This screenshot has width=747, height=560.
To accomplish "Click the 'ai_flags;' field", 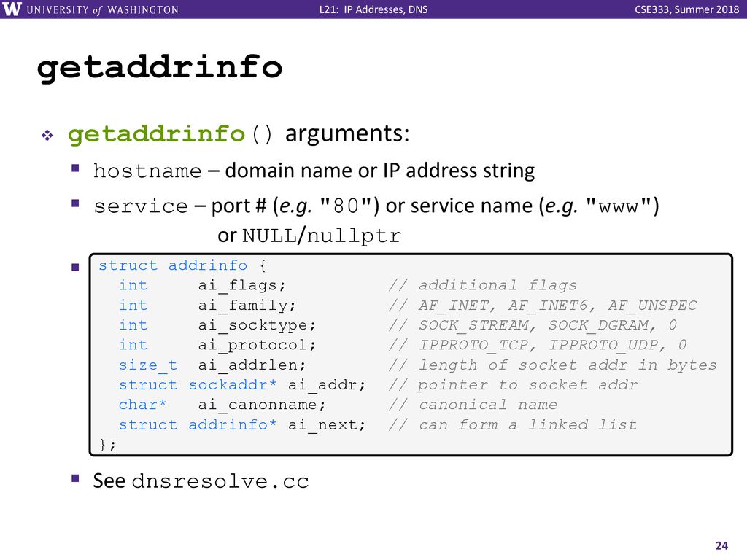I will [x=242, y=285].
